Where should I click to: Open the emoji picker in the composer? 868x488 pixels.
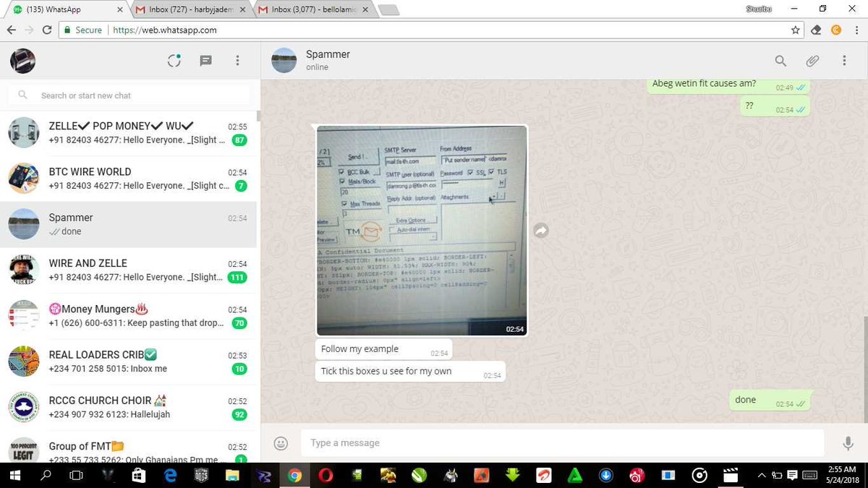pyautogui.click(x=281, y=443)
